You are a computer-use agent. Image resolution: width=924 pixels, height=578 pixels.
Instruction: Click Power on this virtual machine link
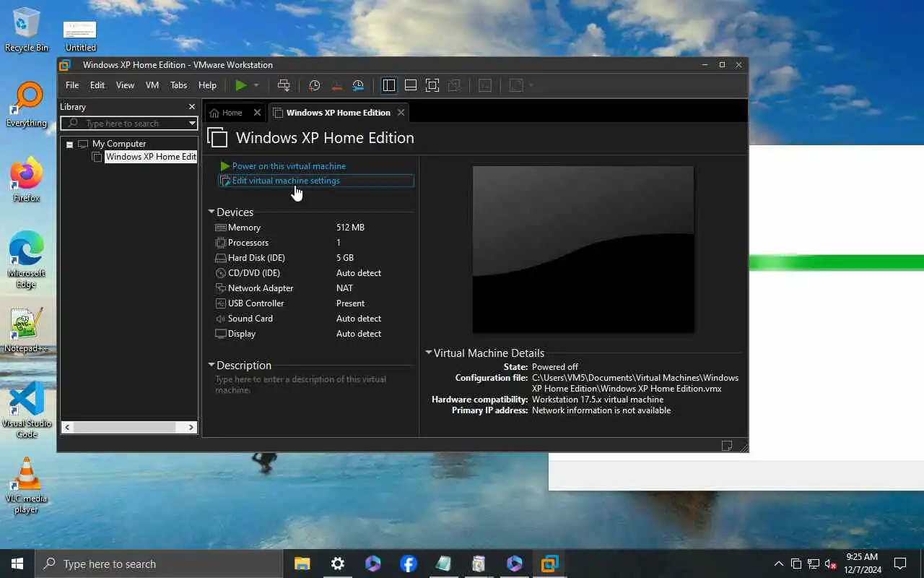point(289,166)
